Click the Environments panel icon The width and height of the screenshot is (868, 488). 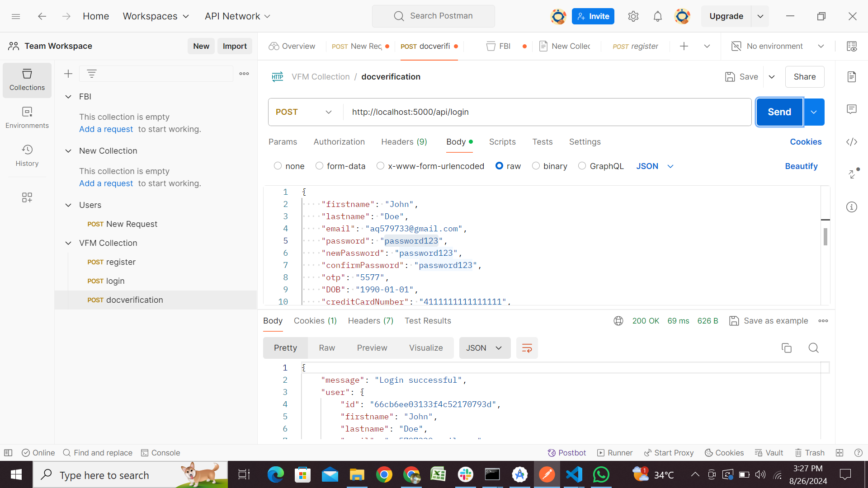(x=27, y=117)
